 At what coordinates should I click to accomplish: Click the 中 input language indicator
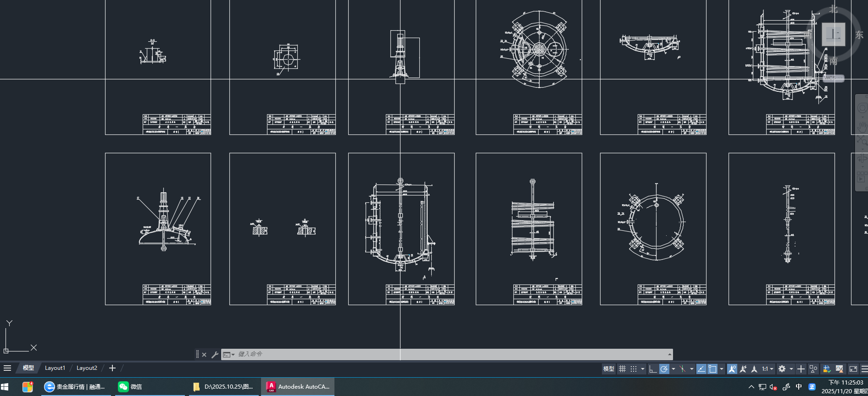click(799, 387)
